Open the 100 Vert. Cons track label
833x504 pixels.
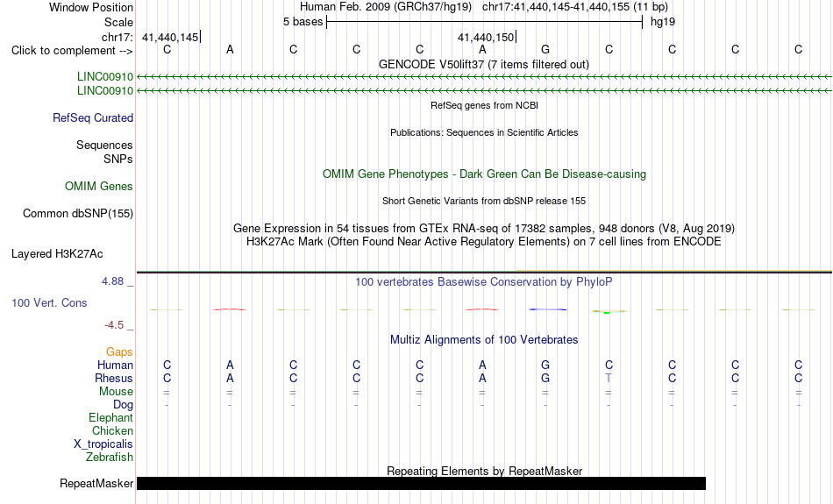pos(49,302)
